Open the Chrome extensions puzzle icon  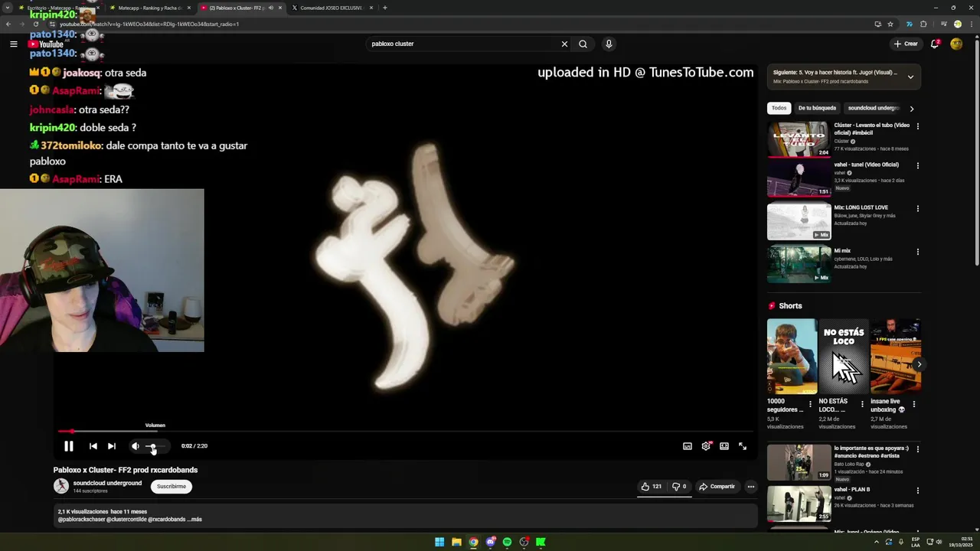coord(923,24)
